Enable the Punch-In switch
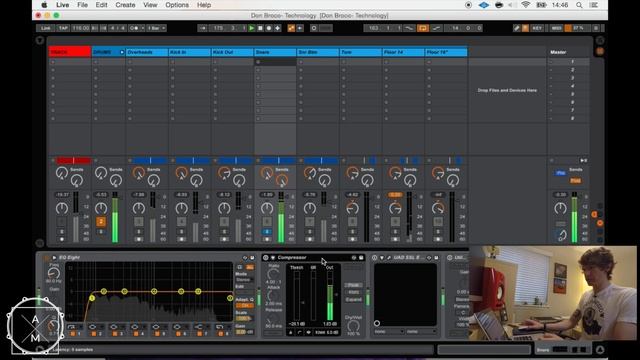The image size is (640, 360). tap(409, 28)
